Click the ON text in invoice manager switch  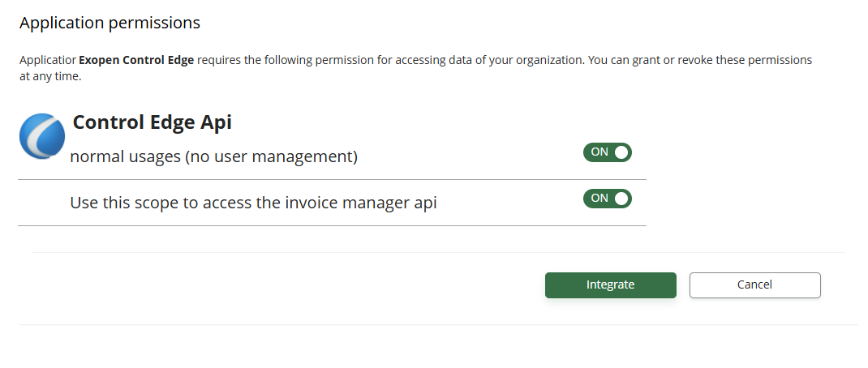(x=599, y=199)
